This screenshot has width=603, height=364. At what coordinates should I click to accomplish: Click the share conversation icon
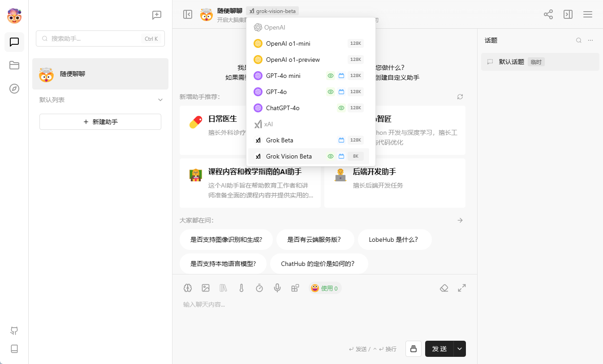(548, 14)
